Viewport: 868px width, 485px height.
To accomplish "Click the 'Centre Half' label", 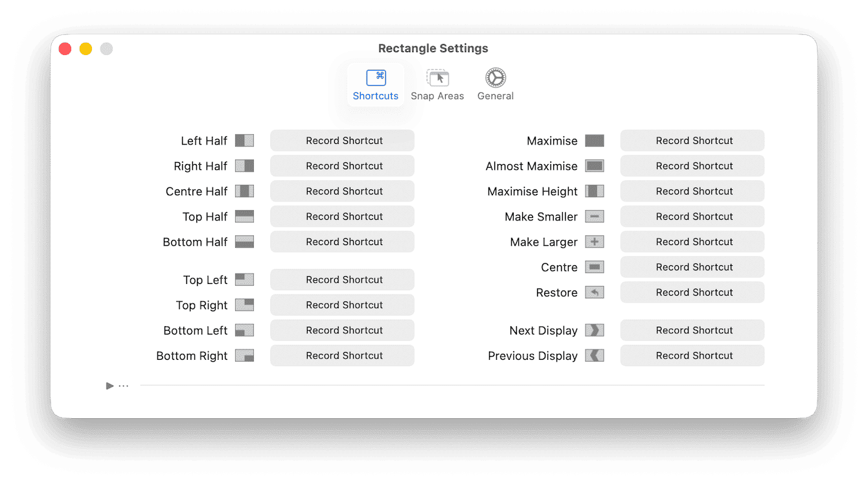I will pyautogui.click(x=196, y=191).
